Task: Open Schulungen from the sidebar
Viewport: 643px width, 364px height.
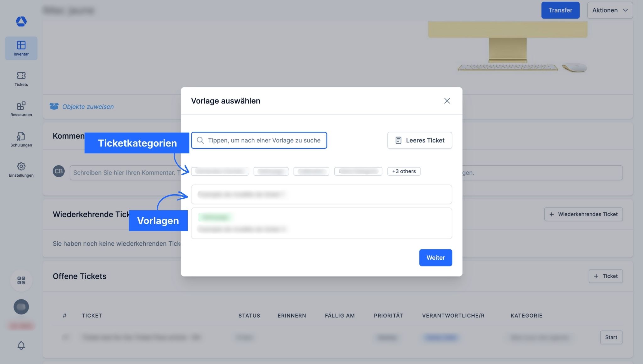Action: pyautogui.click(x=21, y=139)
